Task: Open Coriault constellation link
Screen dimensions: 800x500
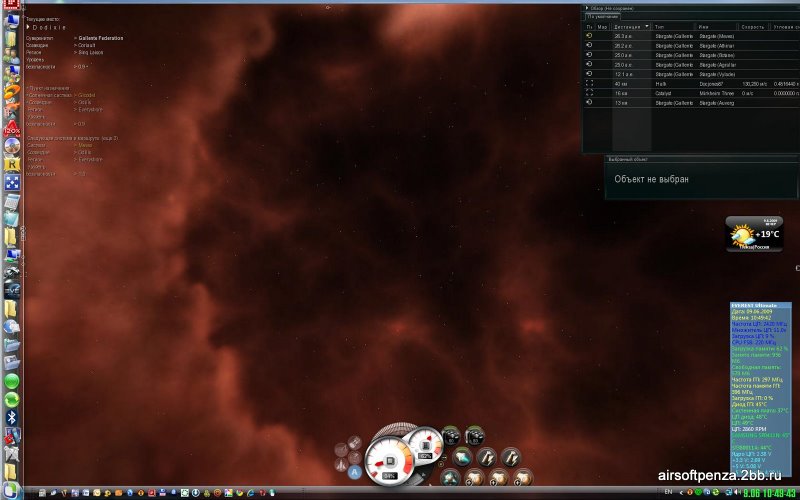Action: coord(87,45)
